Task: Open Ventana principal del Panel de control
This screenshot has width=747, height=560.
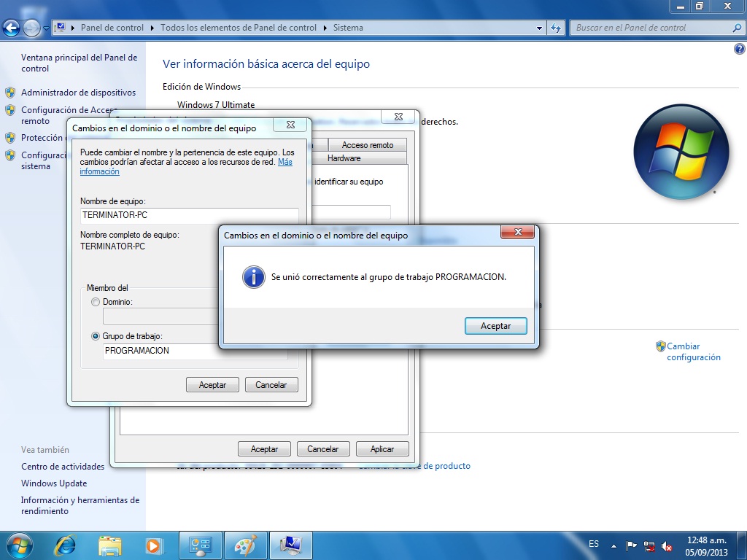Action: click(79, 63)
